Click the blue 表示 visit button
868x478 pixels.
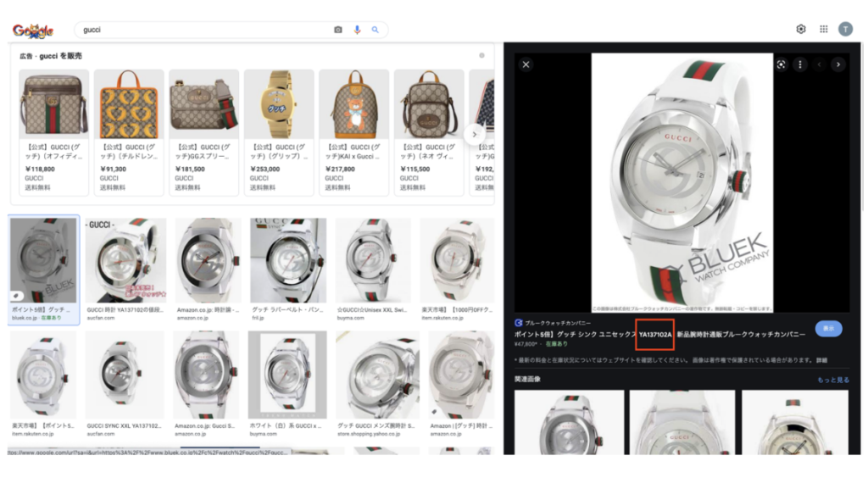pos(828,329)
